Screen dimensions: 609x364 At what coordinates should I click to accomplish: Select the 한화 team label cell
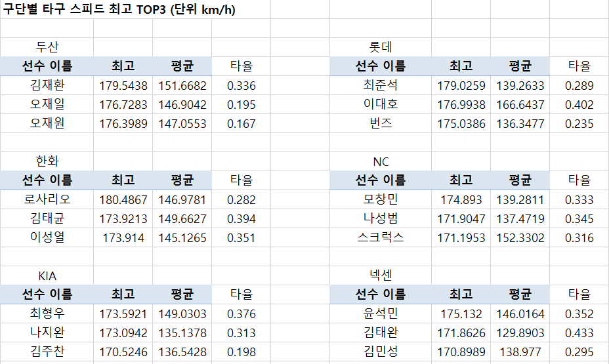(47, 161)
